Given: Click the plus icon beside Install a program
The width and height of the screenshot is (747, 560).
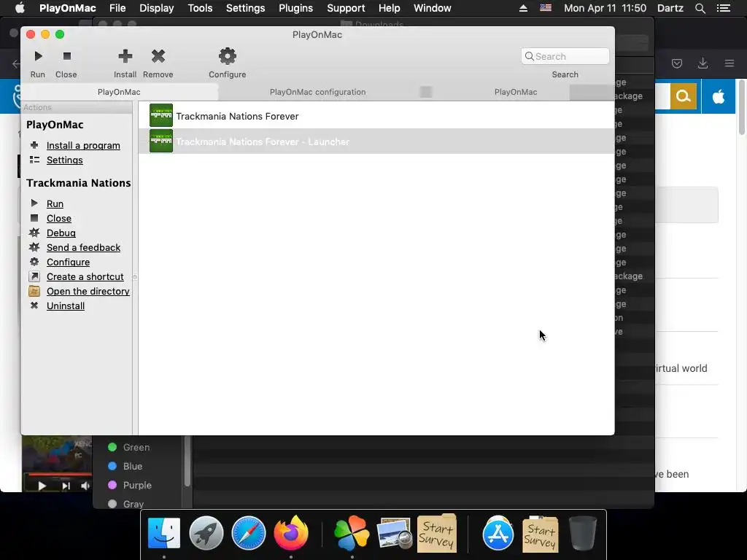Looking at the screenshot, I should 34,145.
